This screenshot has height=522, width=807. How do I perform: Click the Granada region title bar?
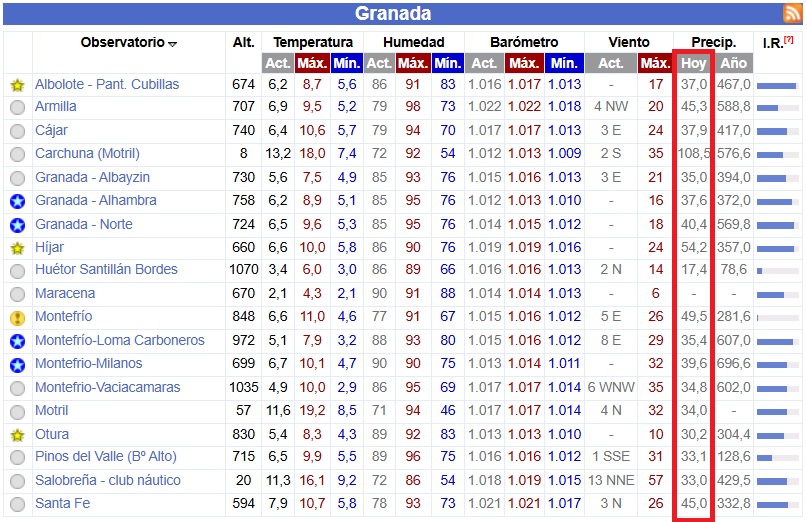[x=393, y=14]
